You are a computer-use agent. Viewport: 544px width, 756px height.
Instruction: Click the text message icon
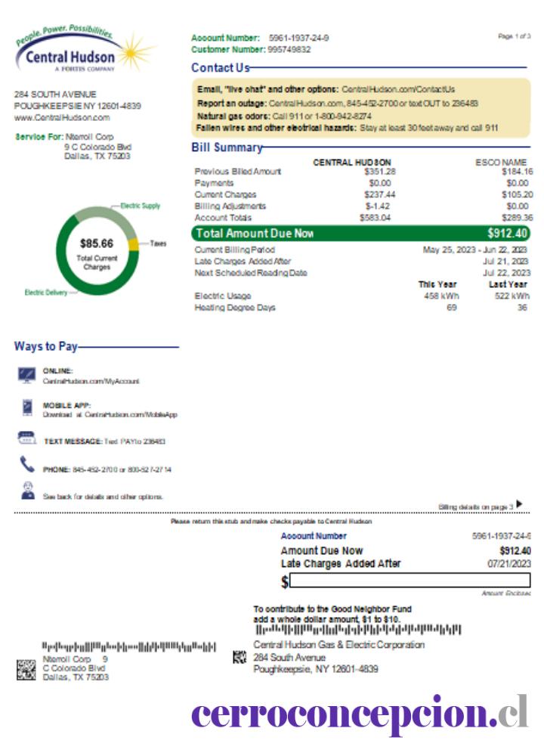coord(26,438)
